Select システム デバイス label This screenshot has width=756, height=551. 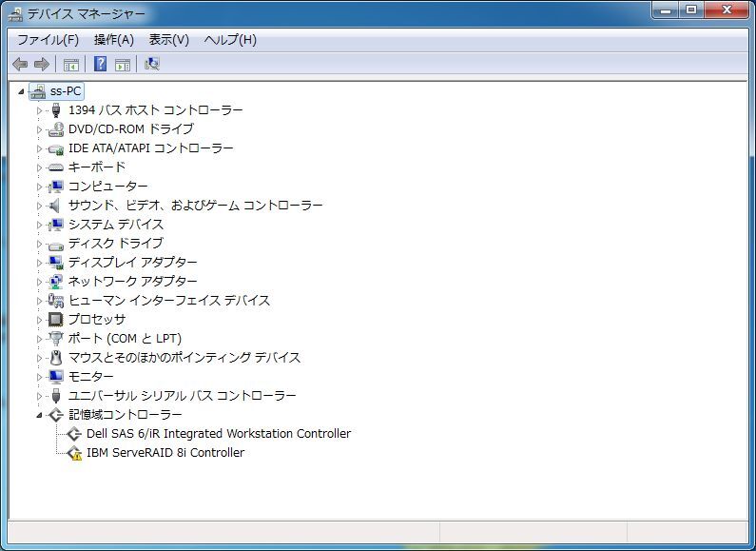(x=116, y=225)
